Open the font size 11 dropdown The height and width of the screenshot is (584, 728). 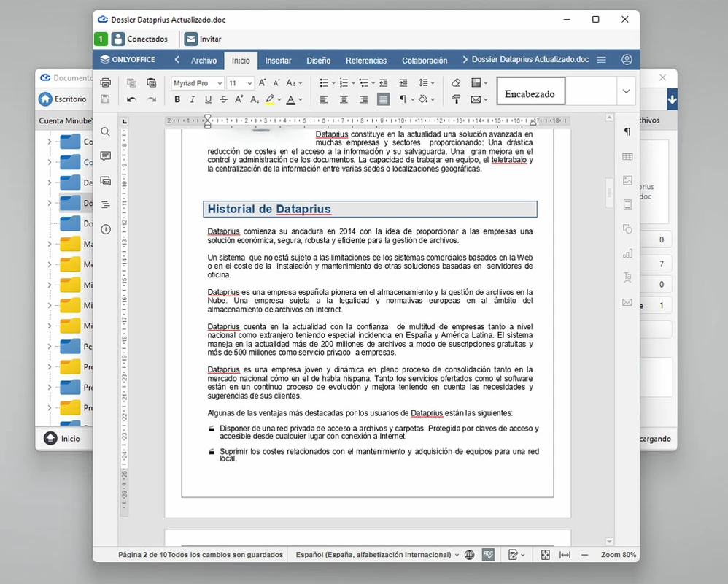point(240,83)
